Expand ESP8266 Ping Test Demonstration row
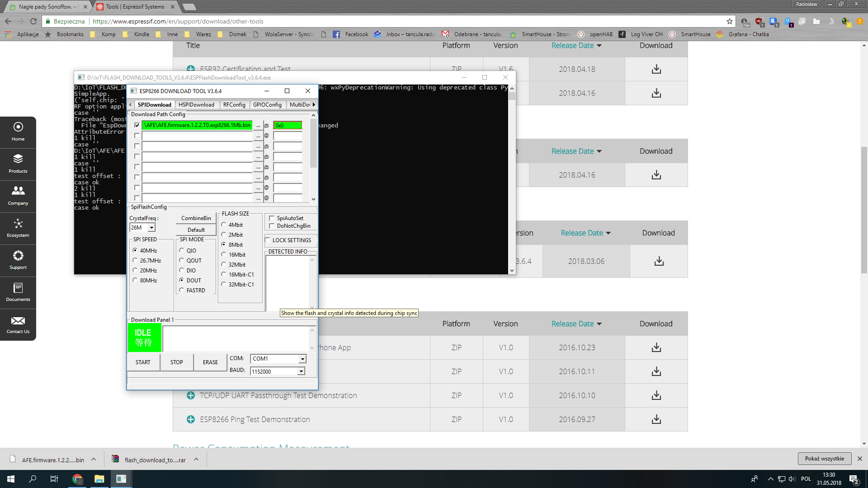Image resolution: width=868 pixels, height=488 pixels. point(191,419)
